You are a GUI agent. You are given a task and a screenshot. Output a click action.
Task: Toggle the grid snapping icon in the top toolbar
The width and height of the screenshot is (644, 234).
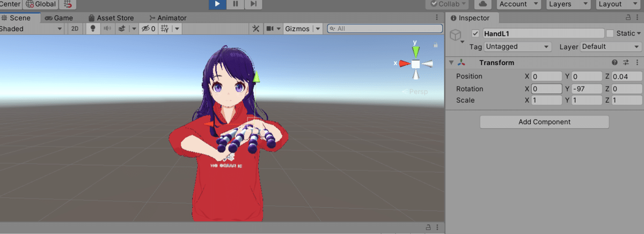coord(68,4)
